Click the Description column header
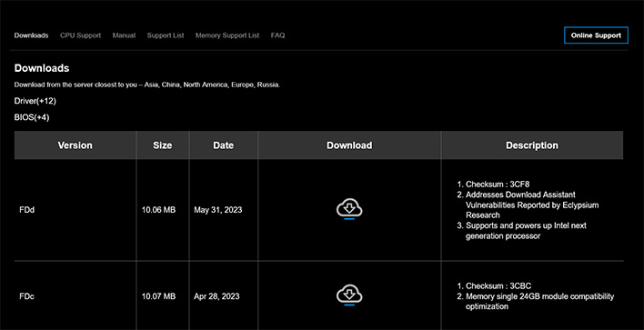 coord(532,145)
